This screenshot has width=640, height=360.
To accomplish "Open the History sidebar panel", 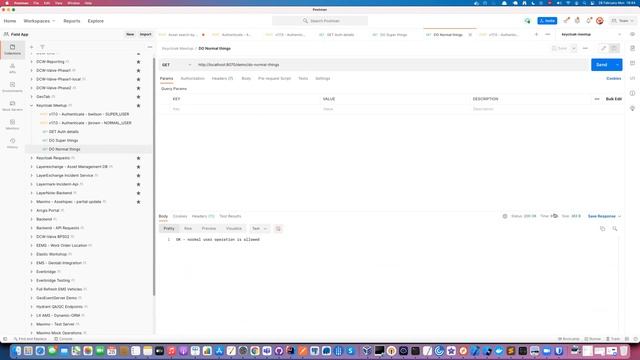I will (x=12, y=143).
